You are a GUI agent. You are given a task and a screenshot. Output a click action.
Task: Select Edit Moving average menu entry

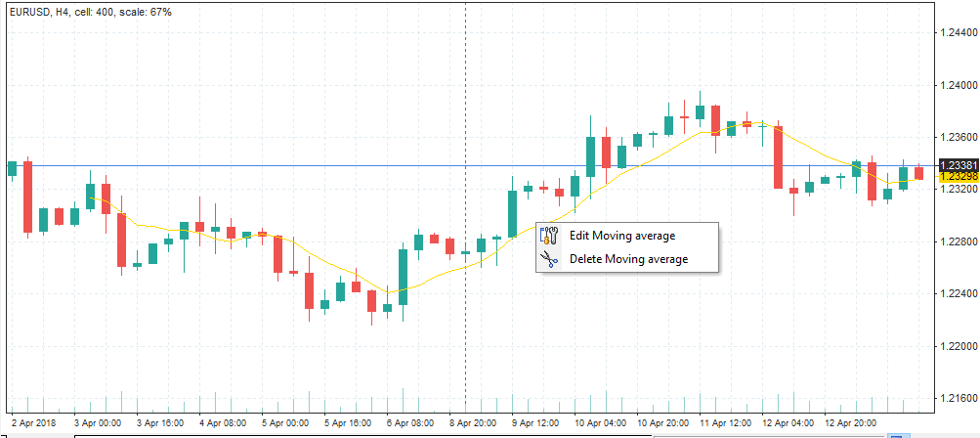[x=621, y=235]
